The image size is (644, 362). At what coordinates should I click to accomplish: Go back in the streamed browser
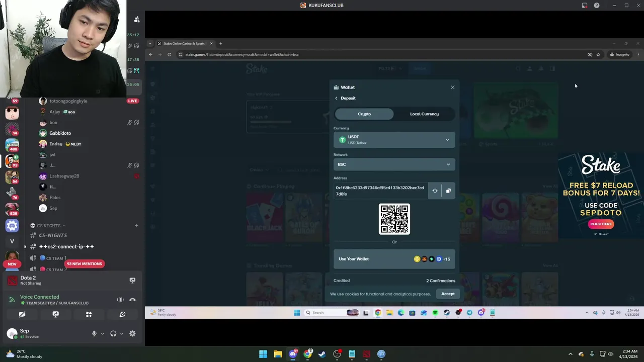150,54
